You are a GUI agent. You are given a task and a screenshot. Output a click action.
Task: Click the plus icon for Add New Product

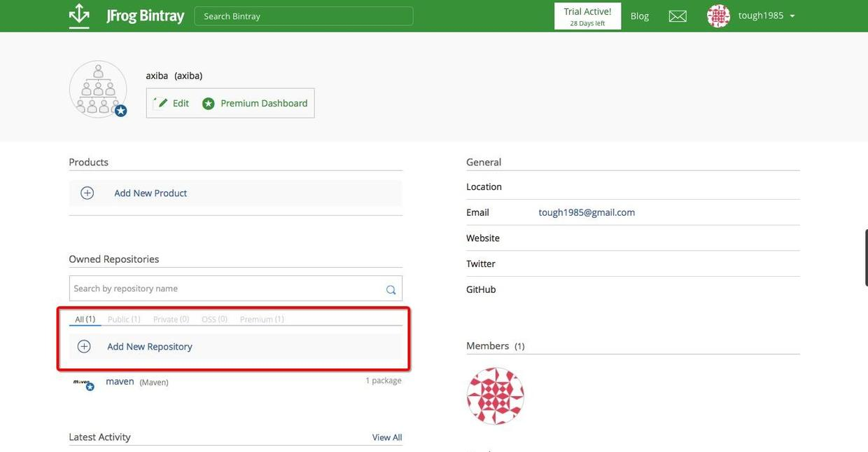[87, 193]
